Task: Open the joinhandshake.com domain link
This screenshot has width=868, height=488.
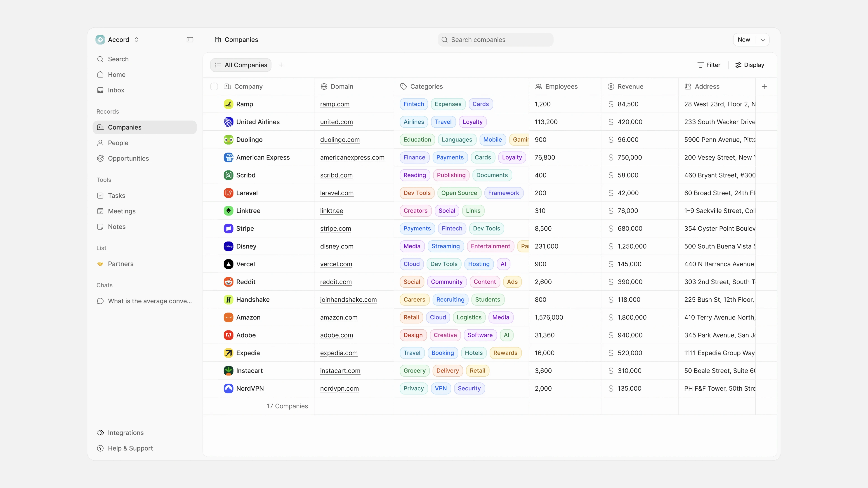Action: (x=348, y=300)
